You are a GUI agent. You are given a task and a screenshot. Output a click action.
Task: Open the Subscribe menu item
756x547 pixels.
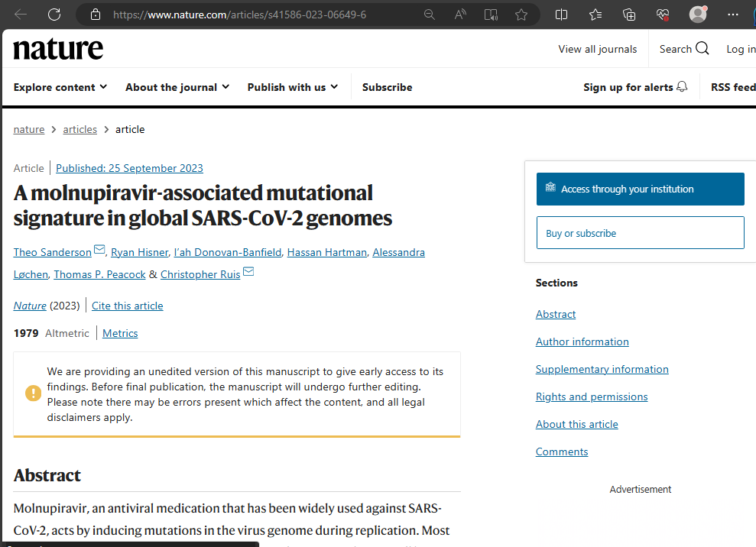(x=387, y=87)
